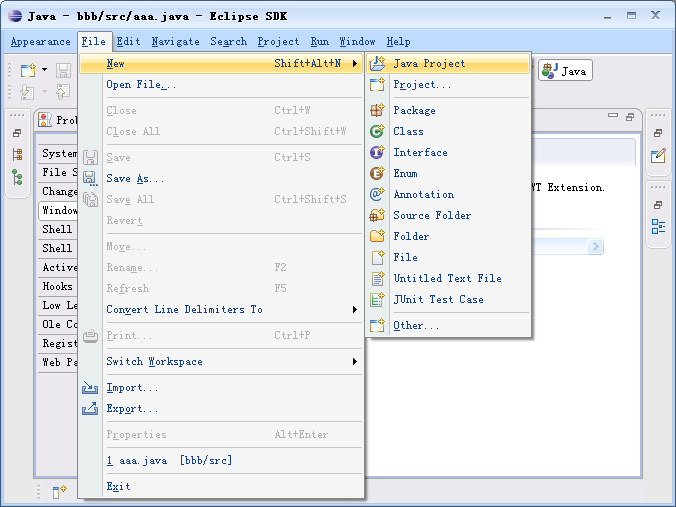Click the JUnit Test Case icon
The image size is (676, 507).
[377, 299]
